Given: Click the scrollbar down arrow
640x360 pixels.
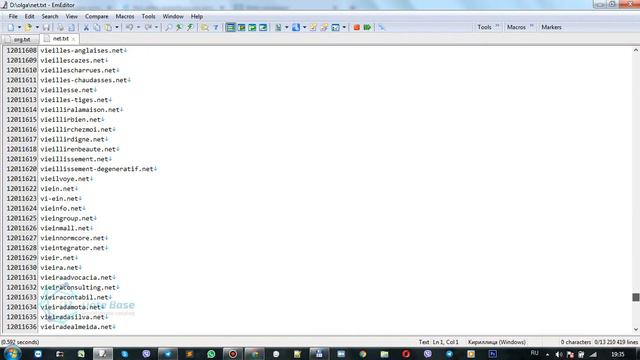Looking at the screenshot, I should [636, 329].
